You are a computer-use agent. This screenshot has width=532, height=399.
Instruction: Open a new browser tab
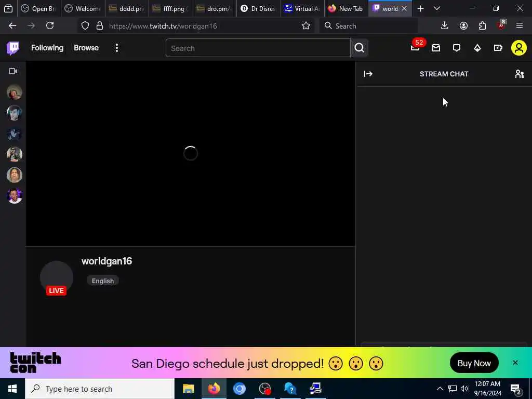coord(420,9)
